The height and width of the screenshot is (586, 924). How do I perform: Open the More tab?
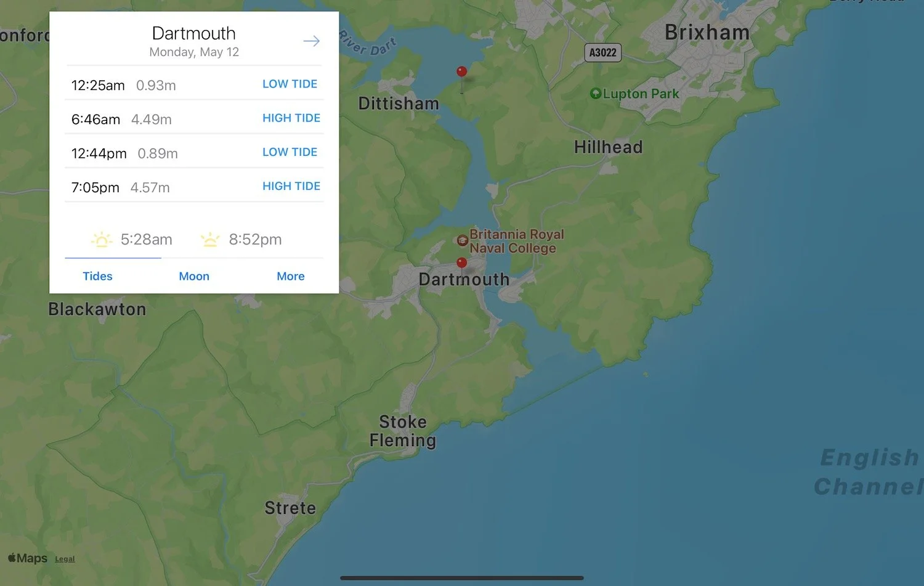point(291,276)
